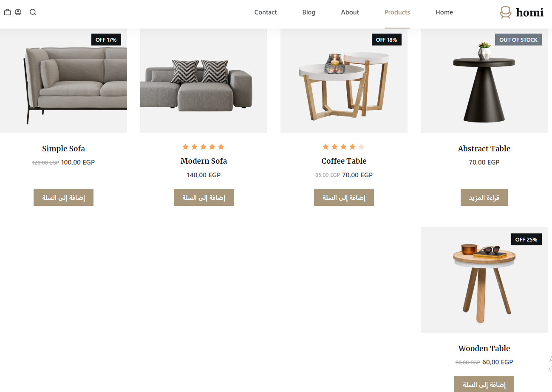Click the Coffee Table title link
The width and height of the screenshot is (552, 392).
(344, 161)
